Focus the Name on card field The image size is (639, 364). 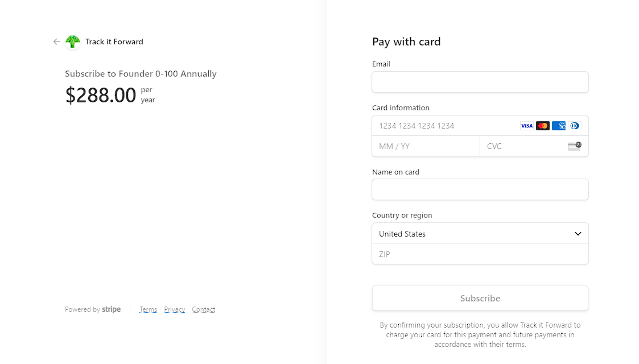pyautogui.click(x=480, y=189)
